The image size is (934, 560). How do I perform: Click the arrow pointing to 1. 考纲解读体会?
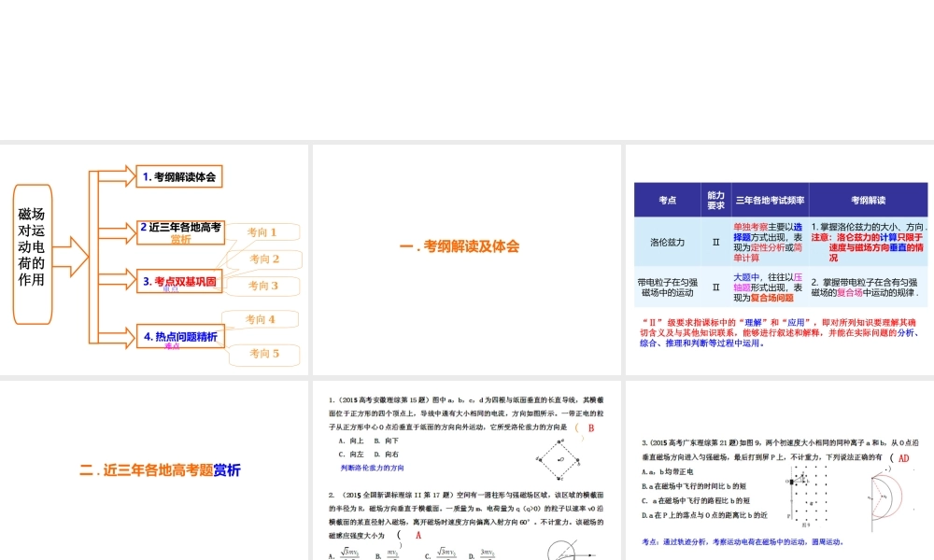coord(118,176)
